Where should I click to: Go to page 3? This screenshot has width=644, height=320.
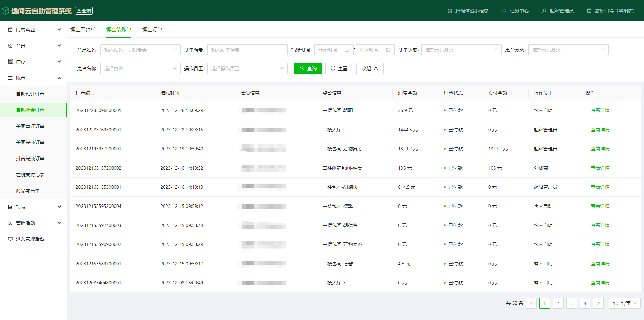click(572, 303)
